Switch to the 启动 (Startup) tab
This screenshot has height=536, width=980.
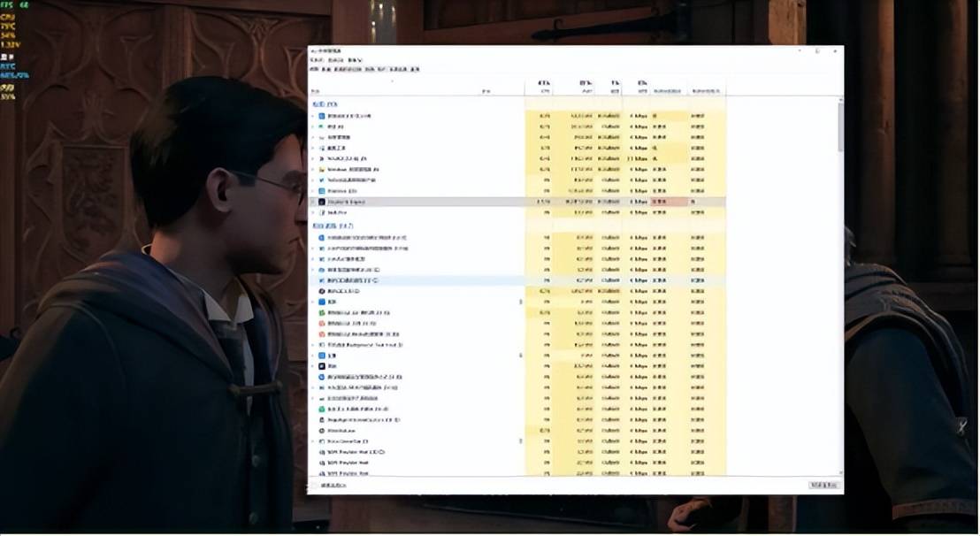[370, 69]
